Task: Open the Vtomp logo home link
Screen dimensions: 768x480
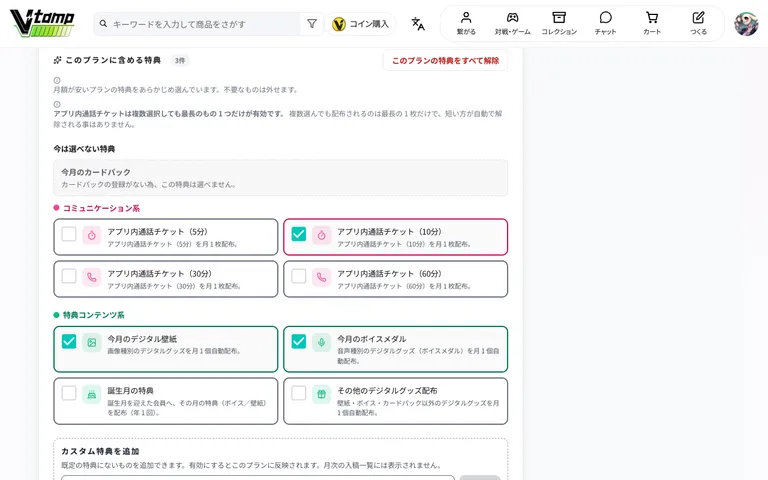Action: 42,23
